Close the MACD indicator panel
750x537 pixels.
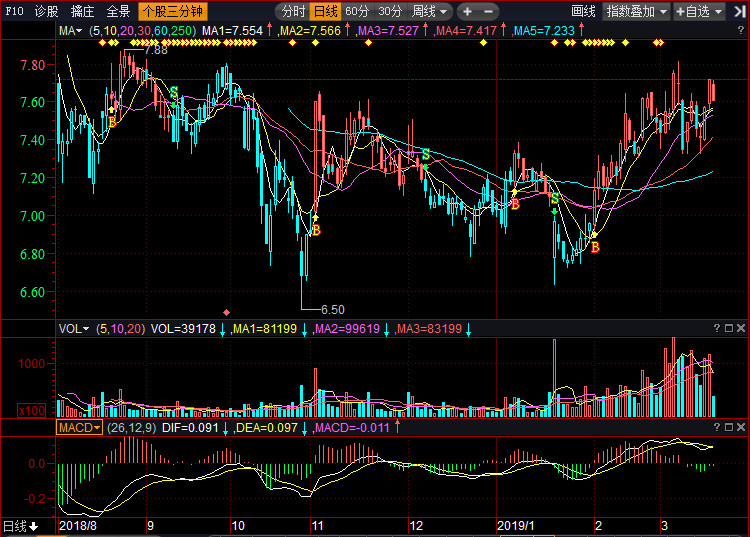coord(741,427)
